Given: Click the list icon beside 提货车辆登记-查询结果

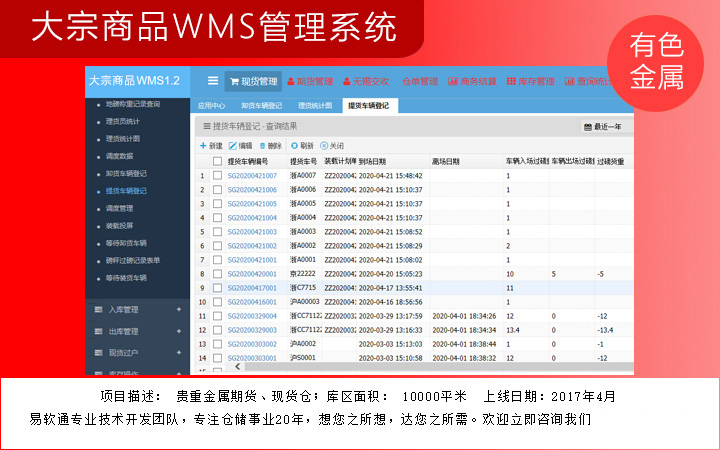Looking at the screenshot, I should 207,126.
